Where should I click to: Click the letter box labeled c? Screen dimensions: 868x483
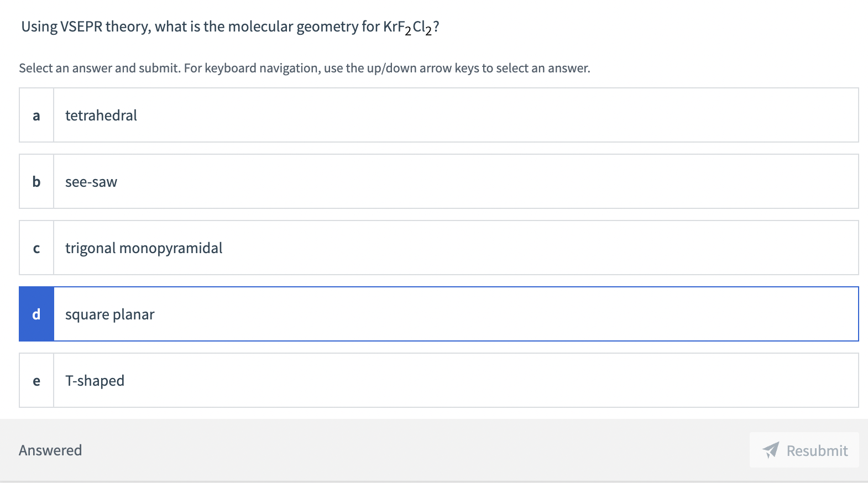coord(36,248)
